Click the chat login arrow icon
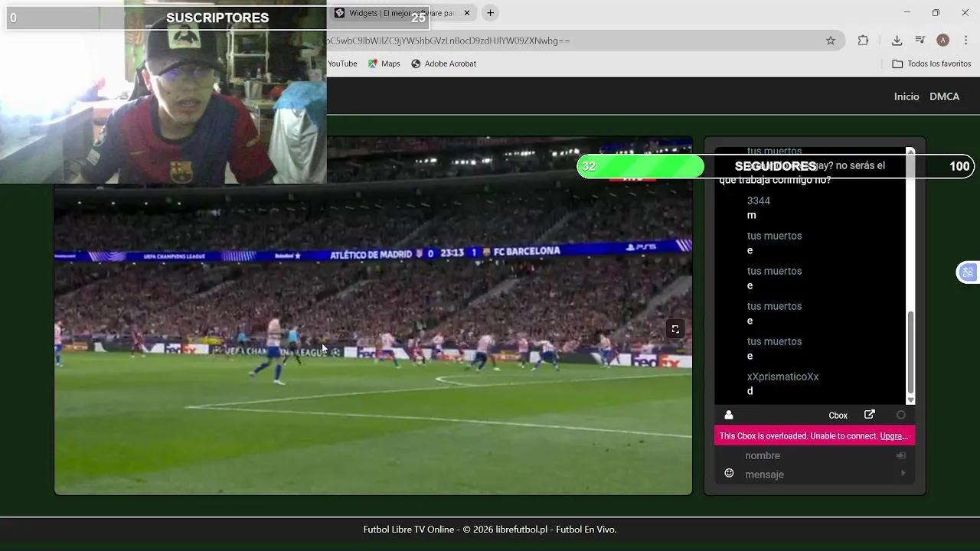 (901, 455)
